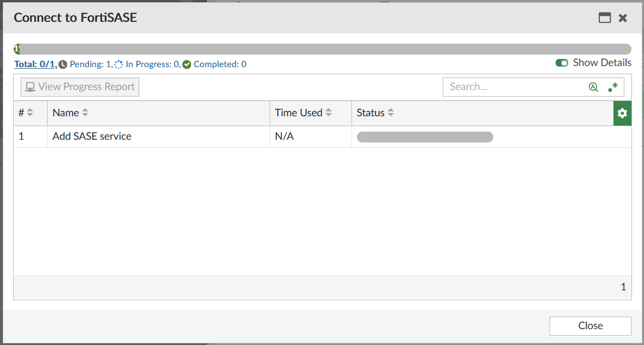The height and width of the screenshot is (345, 644).
Task: Open the Total: 0/1 link
Action: point(34,64)
